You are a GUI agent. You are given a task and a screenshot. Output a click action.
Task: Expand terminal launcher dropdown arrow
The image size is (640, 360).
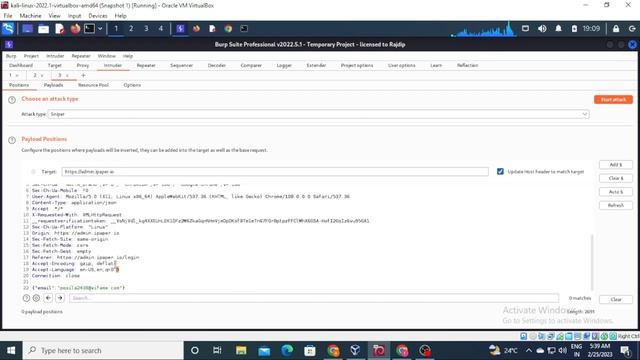tap(100, 29)
